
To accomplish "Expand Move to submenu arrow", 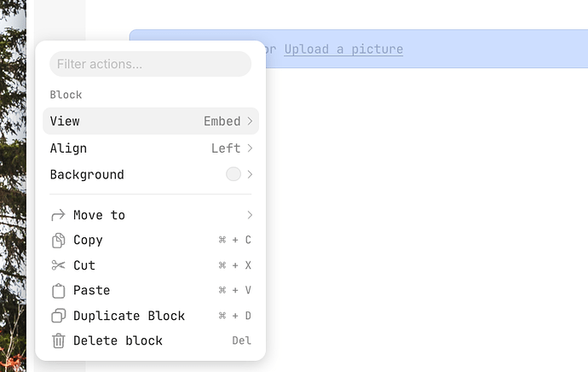I will (x=250, y=215).
